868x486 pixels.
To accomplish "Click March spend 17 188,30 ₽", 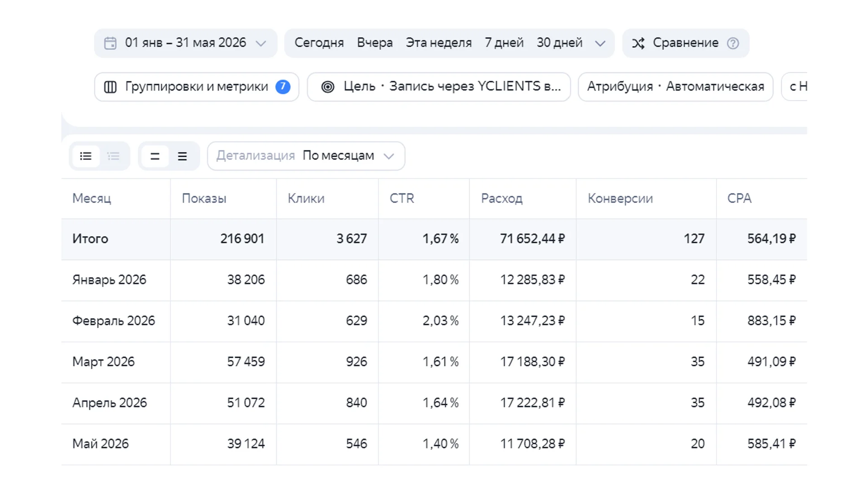I will coord(533,362).
